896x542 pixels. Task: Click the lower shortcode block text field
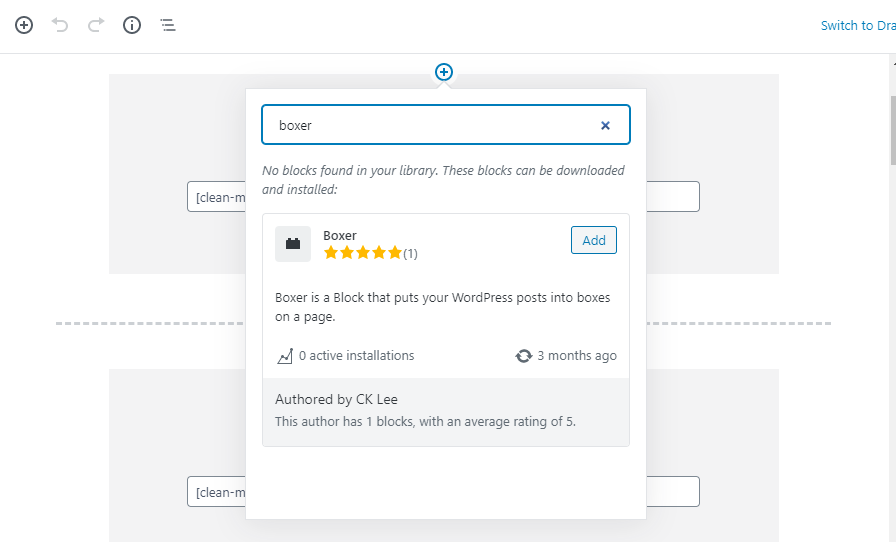pos(670,492)
